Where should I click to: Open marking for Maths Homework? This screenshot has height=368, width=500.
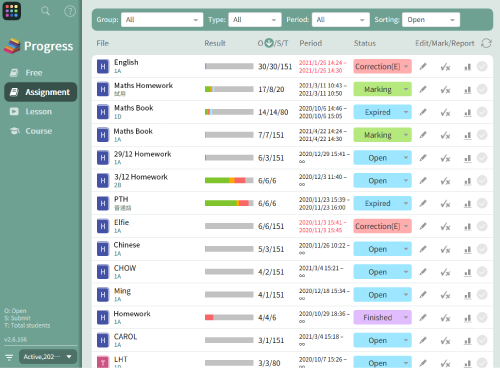[x=445, y=90]
